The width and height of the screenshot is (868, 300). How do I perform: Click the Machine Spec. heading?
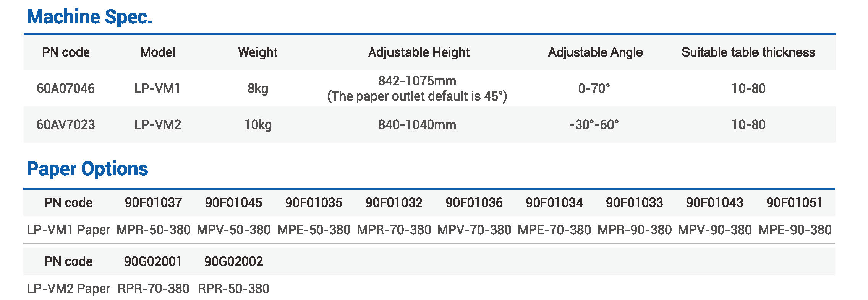[89, 17]
